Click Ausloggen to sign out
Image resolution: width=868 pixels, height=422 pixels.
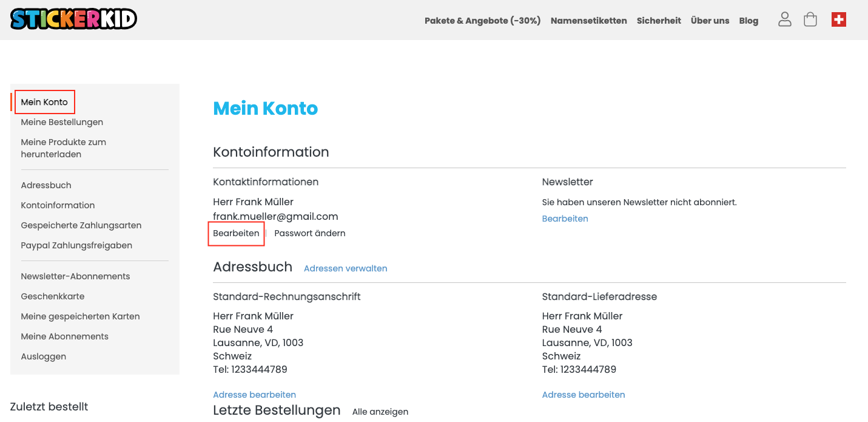tap(44, 356)
